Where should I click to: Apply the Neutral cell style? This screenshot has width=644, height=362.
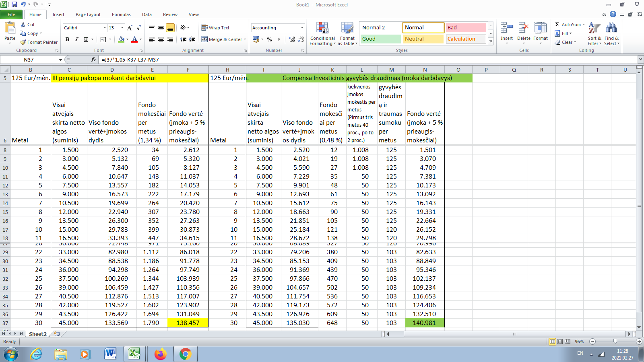[423, 39]
